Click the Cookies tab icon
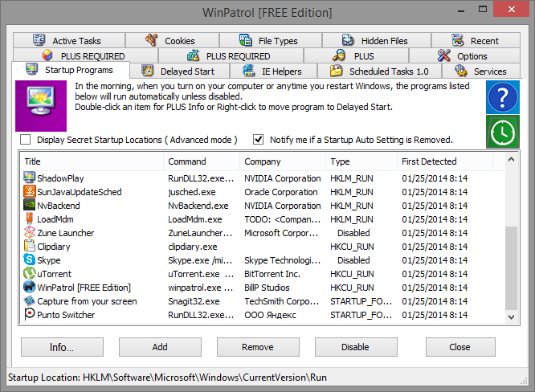 pos(151,40)
